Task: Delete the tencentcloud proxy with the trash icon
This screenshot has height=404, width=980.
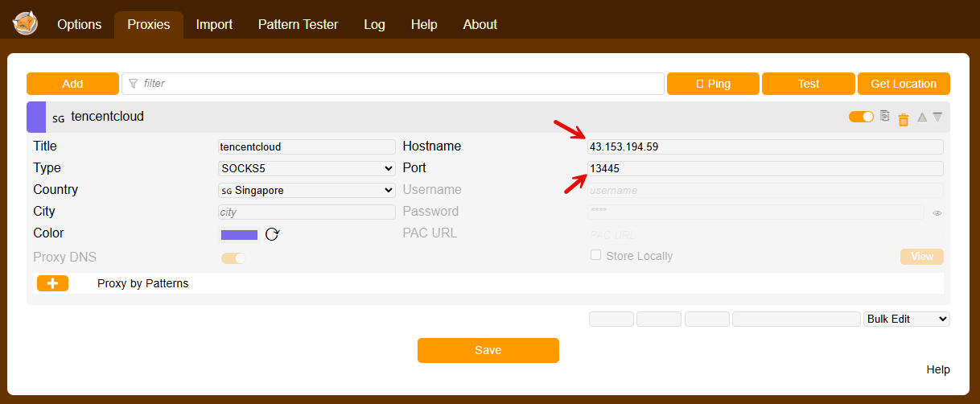Action: 904,119
